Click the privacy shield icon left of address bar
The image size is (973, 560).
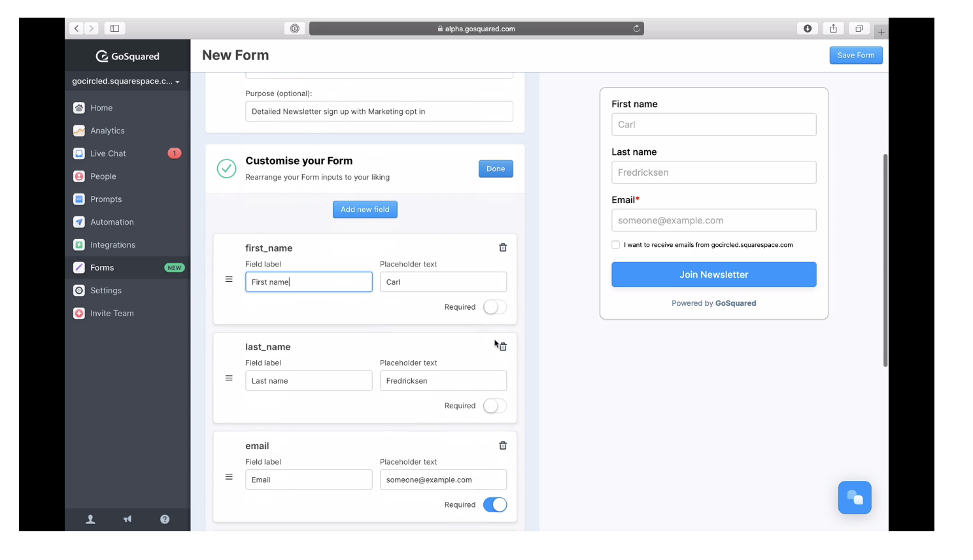(x=295, y=28)
